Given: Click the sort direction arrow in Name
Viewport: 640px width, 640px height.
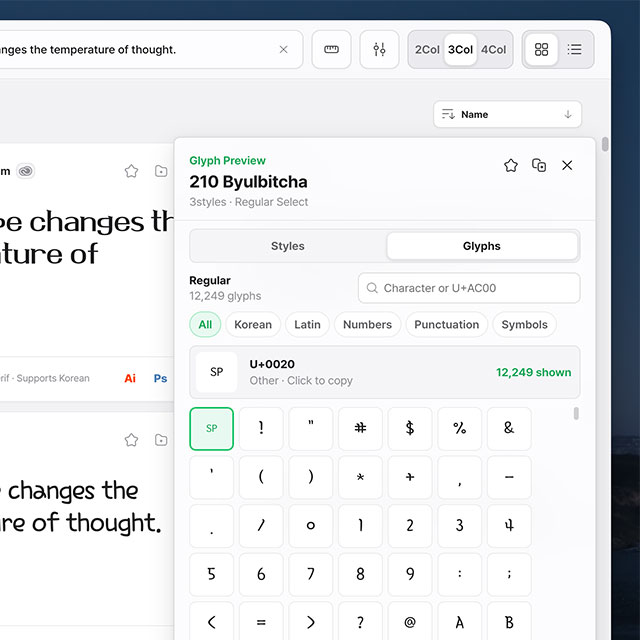Looking at the screenshot, I should 567,114.
